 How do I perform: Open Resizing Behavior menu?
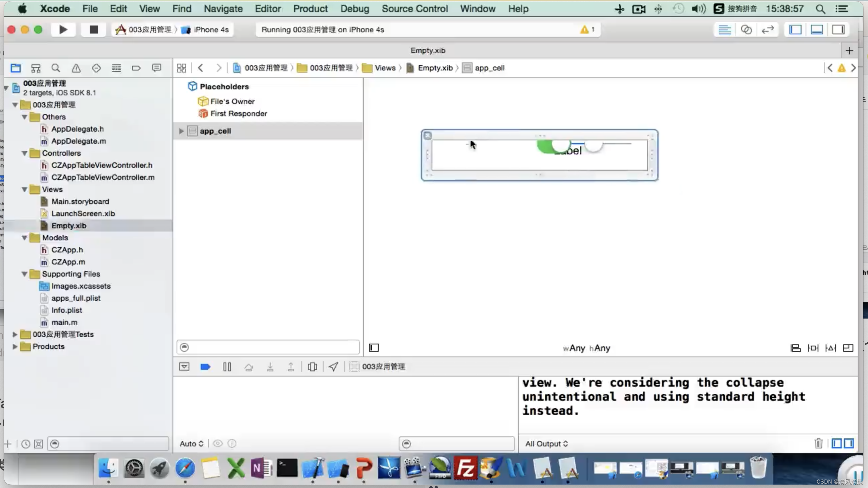[x=848, y=348]
